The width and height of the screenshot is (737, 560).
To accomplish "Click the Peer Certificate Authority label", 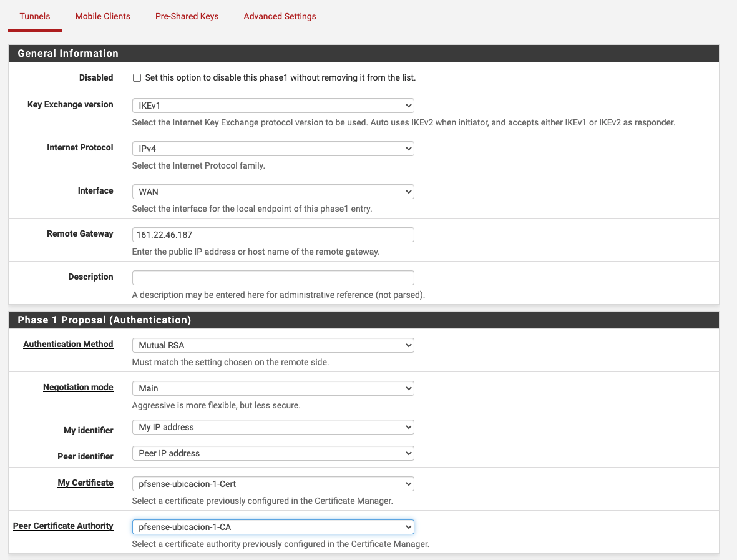I will click(x=63, y=526).
